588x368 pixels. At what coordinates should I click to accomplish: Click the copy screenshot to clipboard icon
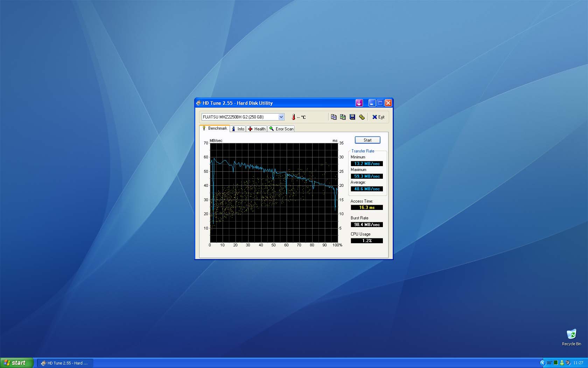pos(343,117)
